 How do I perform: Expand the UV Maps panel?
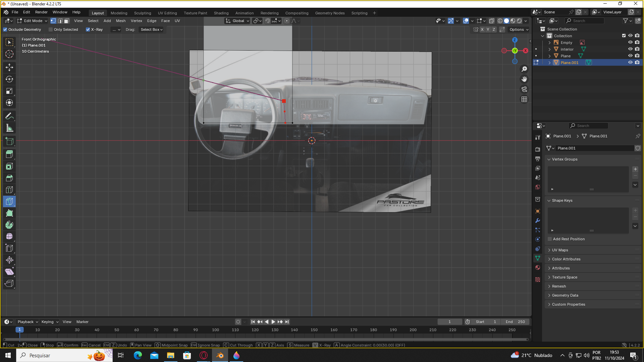560,250
